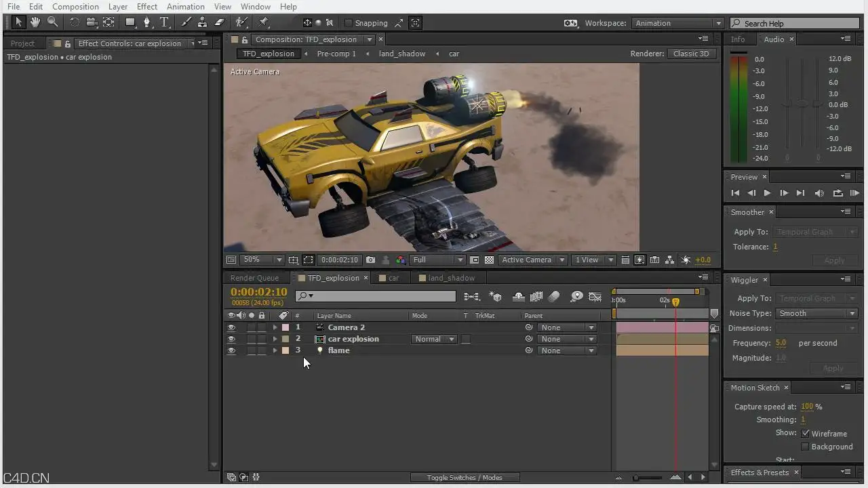Click Show Channel color icon in viewer

tap(401, 260)
